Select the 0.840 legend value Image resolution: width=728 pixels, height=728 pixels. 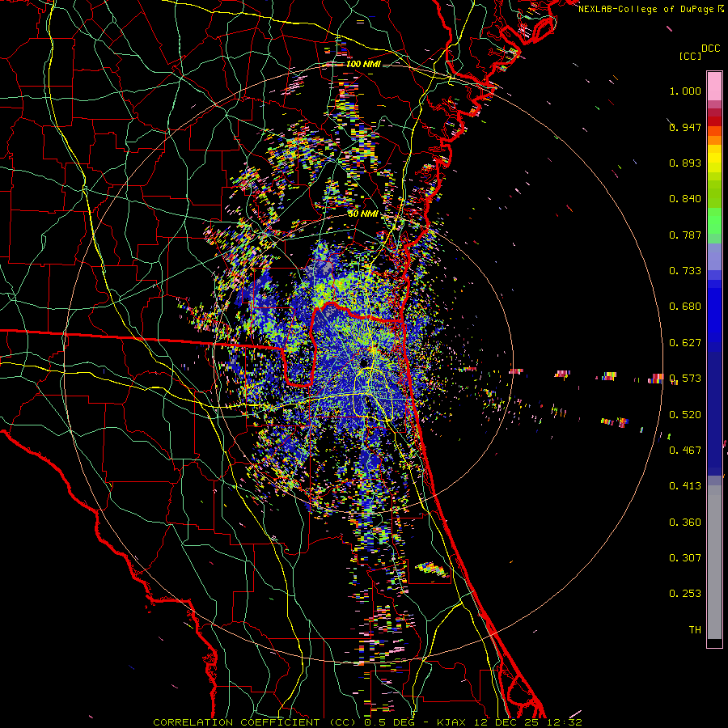pyautogui.click(x=685, y=199)
